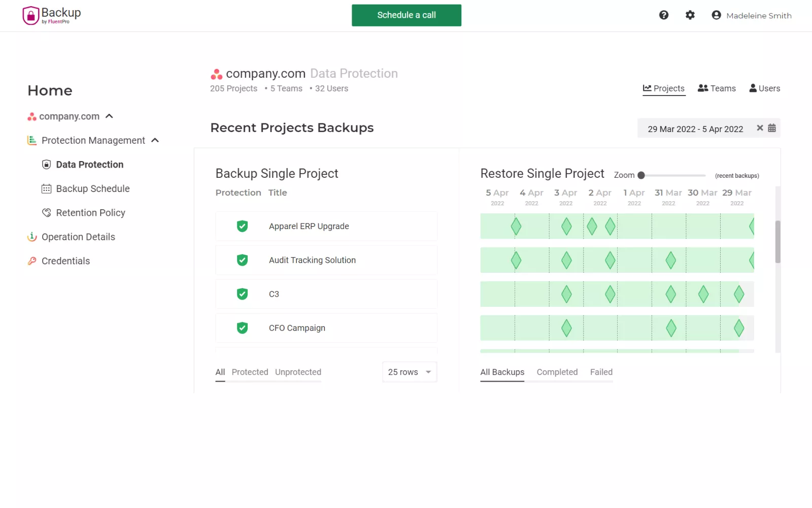Click the Zoom slider handle
The height and width of the screenshot is (508, 812).
point(641,175)
